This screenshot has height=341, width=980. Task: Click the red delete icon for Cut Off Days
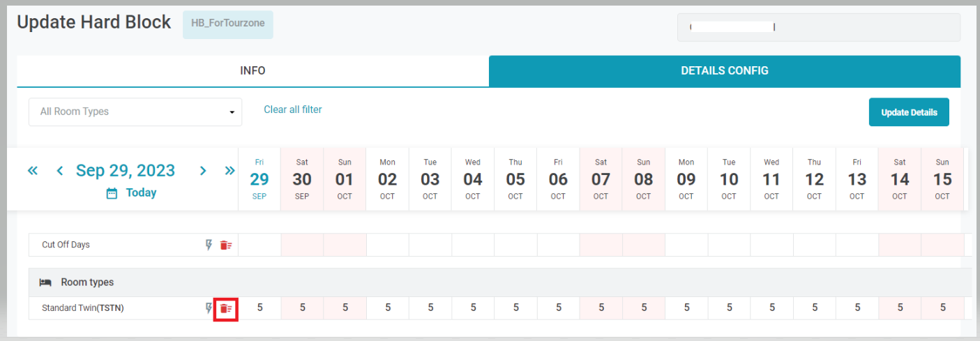pos(226,245)
